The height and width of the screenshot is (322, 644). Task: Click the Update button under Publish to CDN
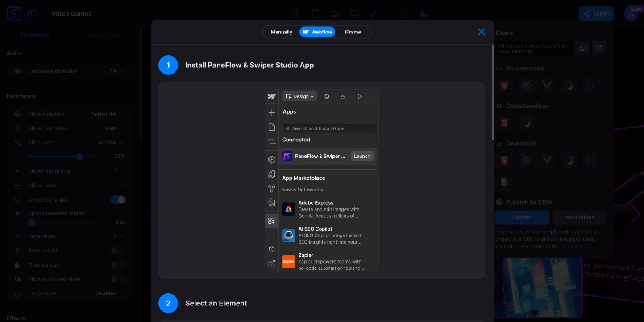coord(522,217)
